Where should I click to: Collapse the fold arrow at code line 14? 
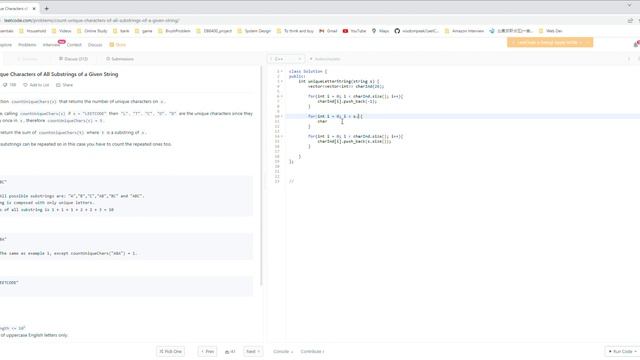282,136
